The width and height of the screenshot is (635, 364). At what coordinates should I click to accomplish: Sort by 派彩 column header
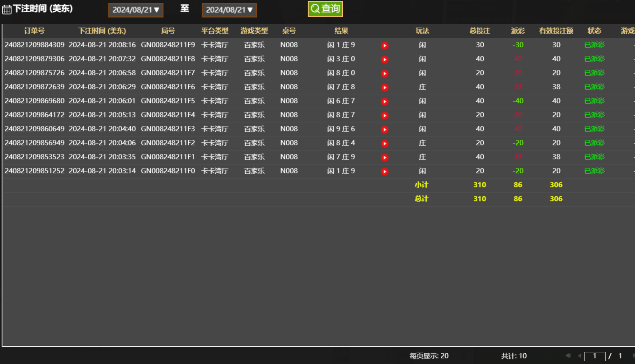(518, 31)
